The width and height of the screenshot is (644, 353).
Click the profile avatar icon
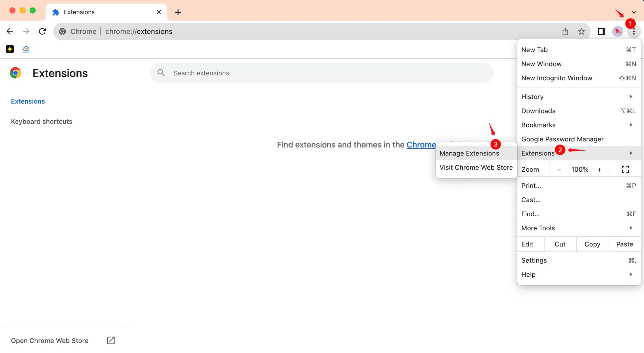618,31
